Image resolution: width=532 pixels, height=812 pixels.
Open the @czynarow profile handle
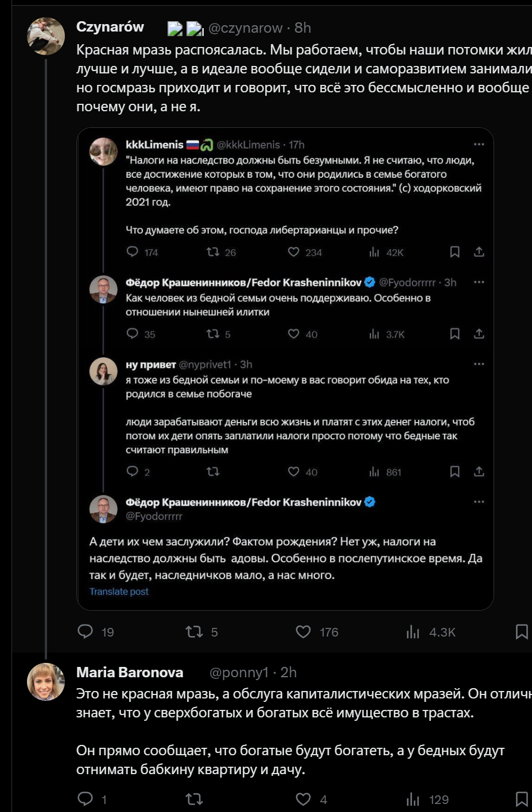245,28
